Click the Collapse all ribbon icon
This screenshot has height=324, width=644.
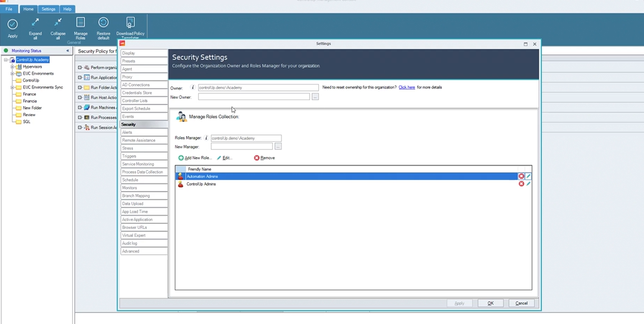pyautogui.click(x=58, y=22)
